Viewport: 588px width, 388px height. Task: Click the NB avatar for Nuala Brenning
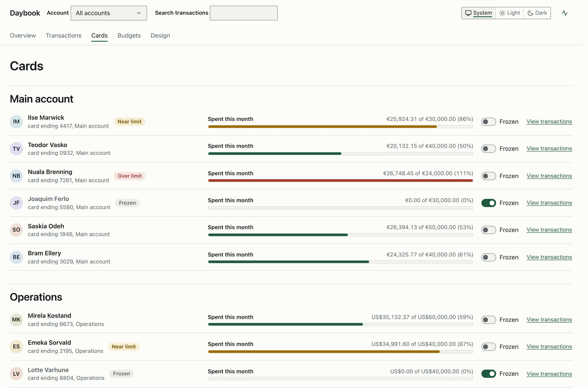(x=16, y=176)
